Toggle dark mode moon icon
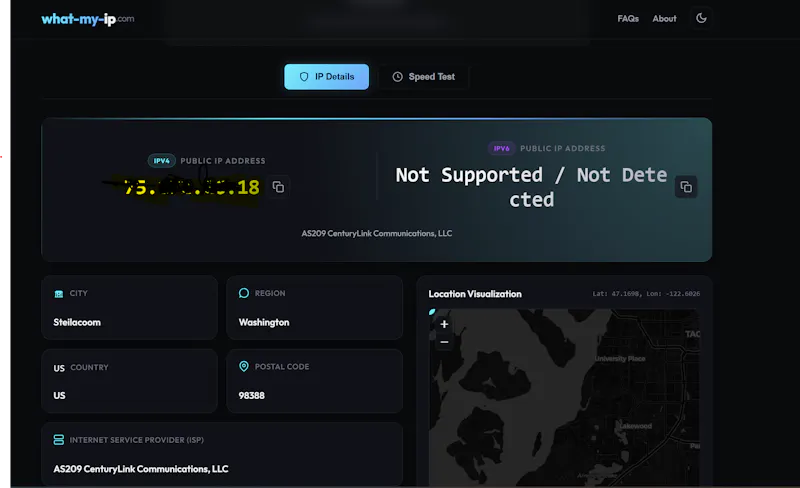800x488 pixels. coord(702,18)
